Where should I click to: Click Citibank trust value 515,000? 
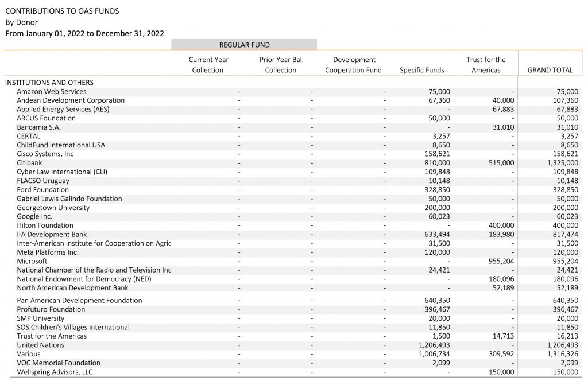[x=501, y=163]
